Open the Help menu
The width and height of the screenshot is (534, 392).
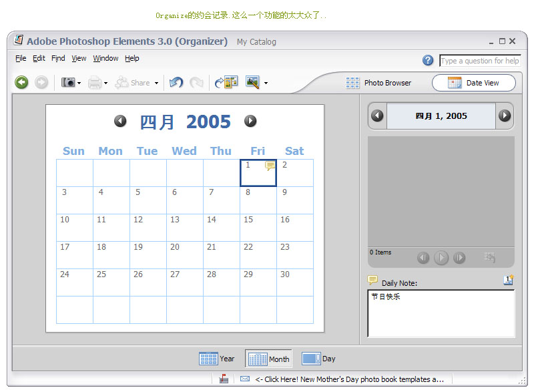point(131,58)
